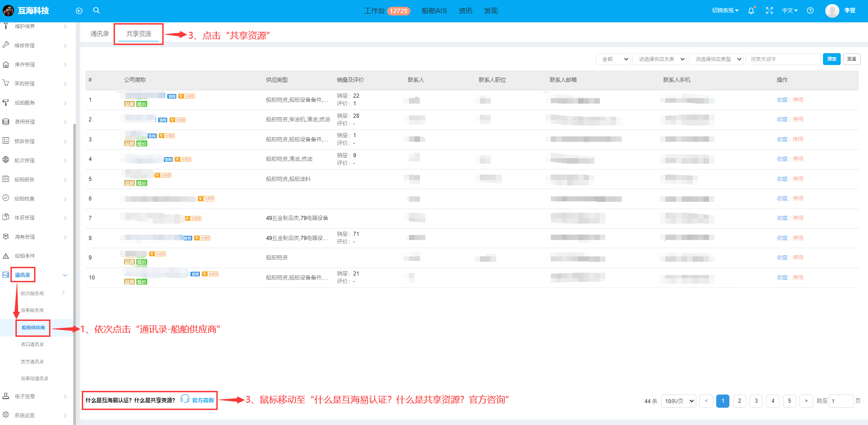Image resolution: width=868 pixels, height=425 pixels.
Task: Click the 系统设置 gear icon
Action: click(6, 415)
